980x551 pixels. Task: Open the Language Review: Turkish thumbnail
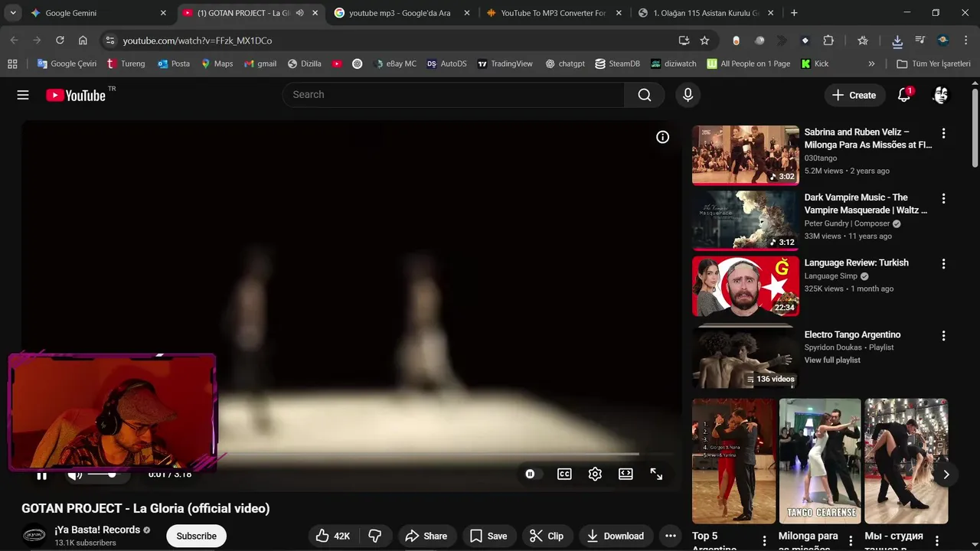[746, 286]
